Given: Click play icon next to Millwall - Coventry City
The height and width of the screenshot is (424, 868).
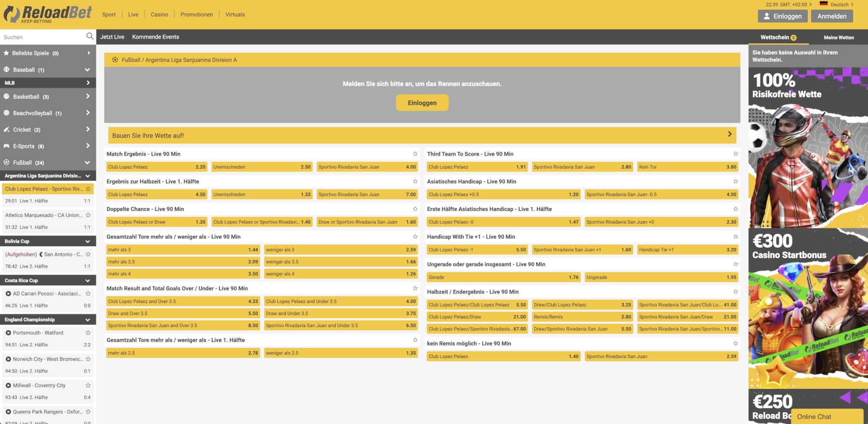Looking at the screenshot, I should (8, 385).
